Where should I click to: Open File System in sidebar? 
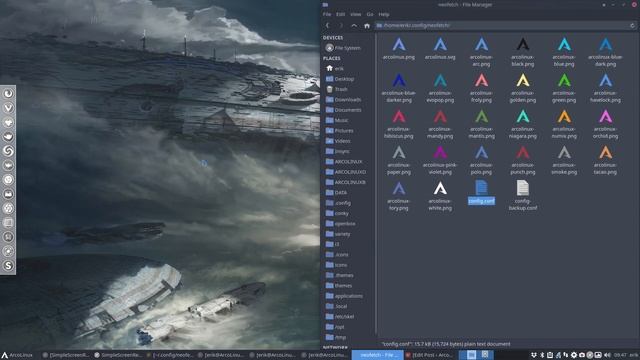[x=343, y=48]
